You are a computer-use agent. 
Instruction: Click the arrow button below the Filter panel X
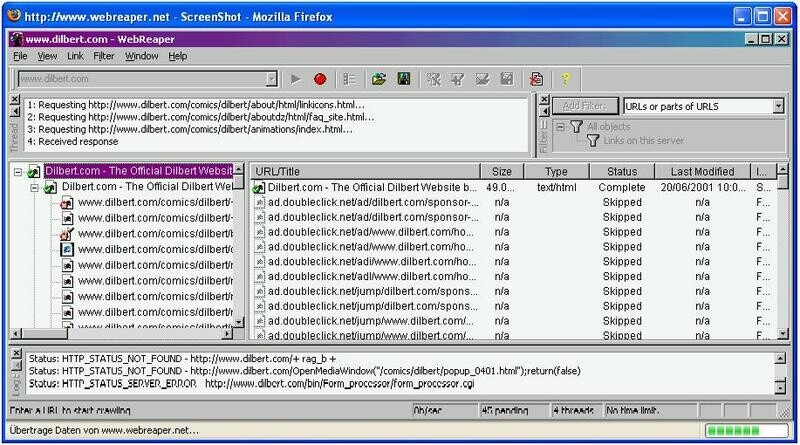[544, 111]
